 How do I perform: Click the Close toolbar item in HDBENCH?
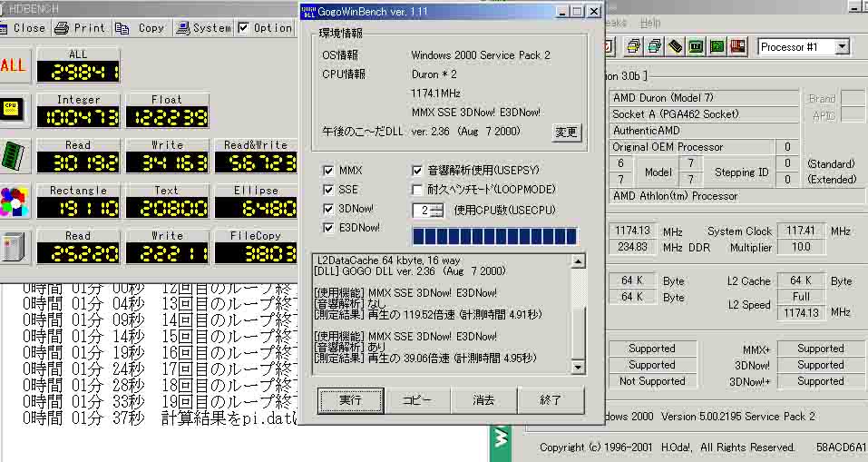click(x=24, y=28)
